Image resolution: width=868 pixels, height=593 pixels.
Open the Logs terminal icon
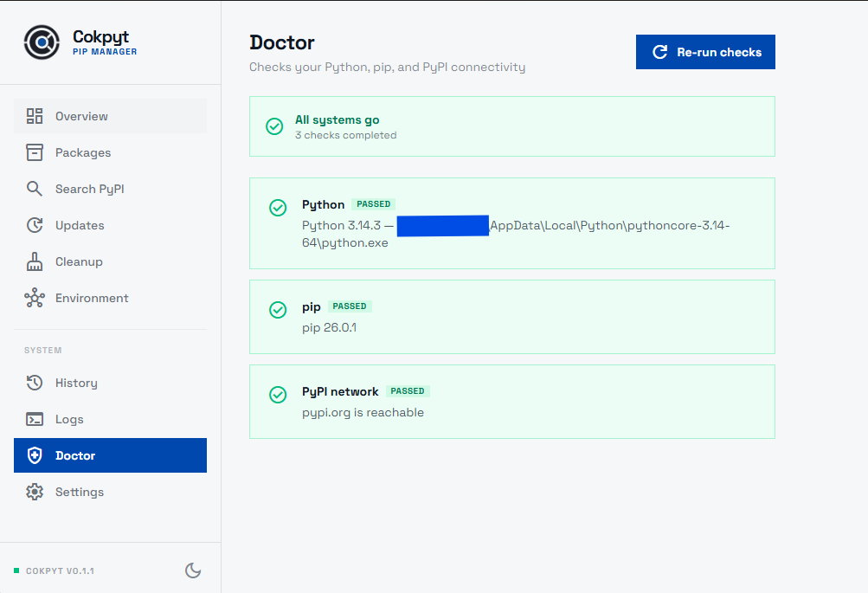[x=34, y=418]
